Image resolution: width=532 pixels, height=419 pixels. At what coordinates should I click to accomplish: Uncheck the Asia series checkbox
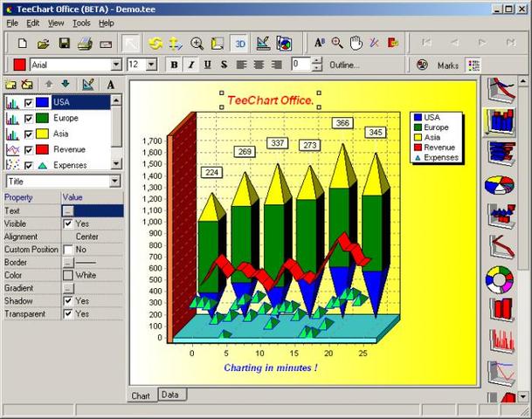pos(29,134)
